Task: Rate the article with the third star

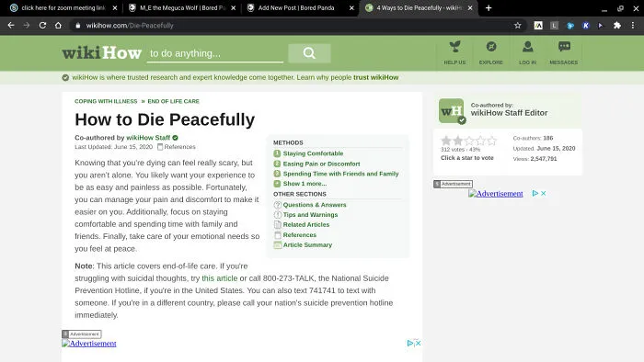Action: click(x=469, y=141)
